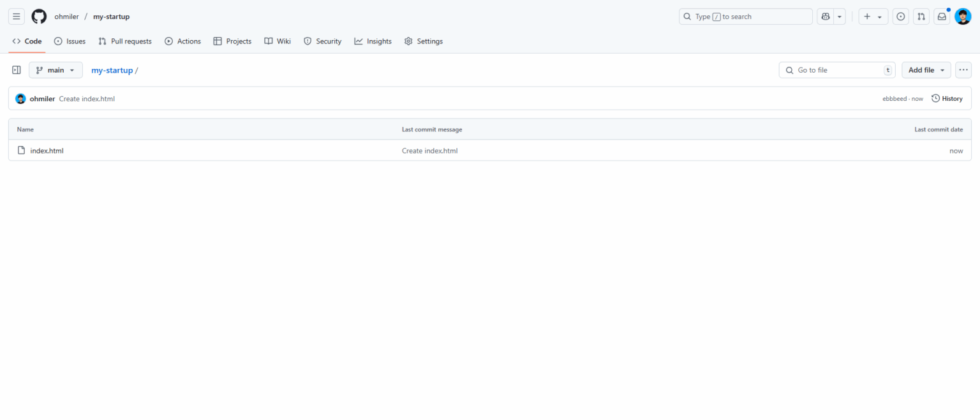Open commit History
Image resolution: width=980 pixels, height=420 pixels.
(947, 98)
